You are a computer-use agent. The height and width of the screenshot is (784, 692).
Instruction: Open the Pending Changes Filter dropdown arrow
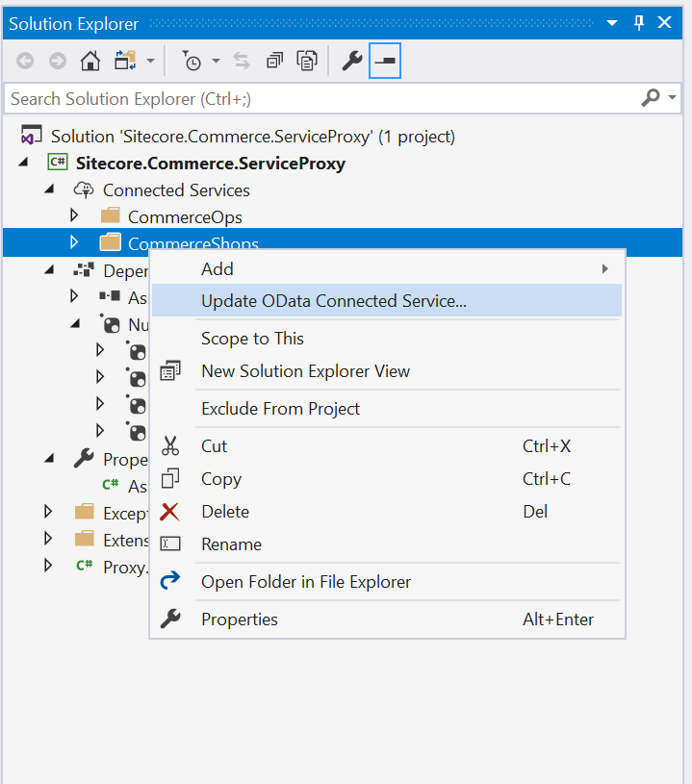point(216,61)
